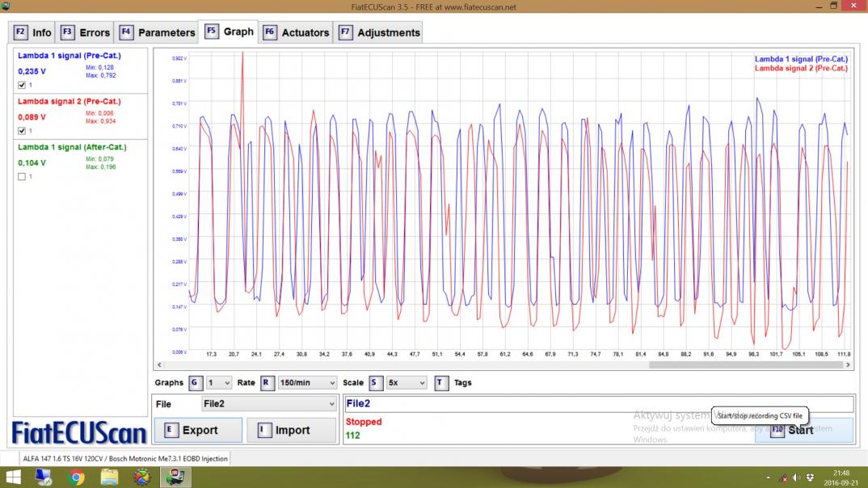868x488 pixels.
Task: Open the Rate 150/min dropdown
Action: coord(307,383)
